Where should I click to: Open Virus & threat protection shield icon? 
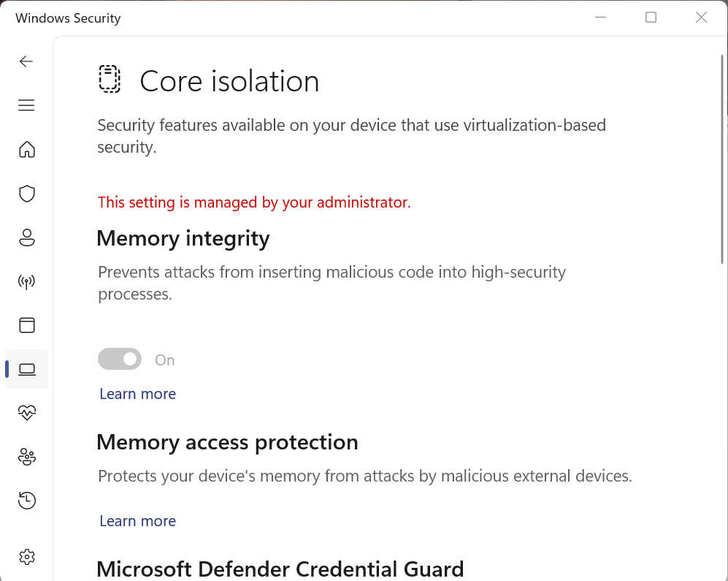click(x=27, y=194)
